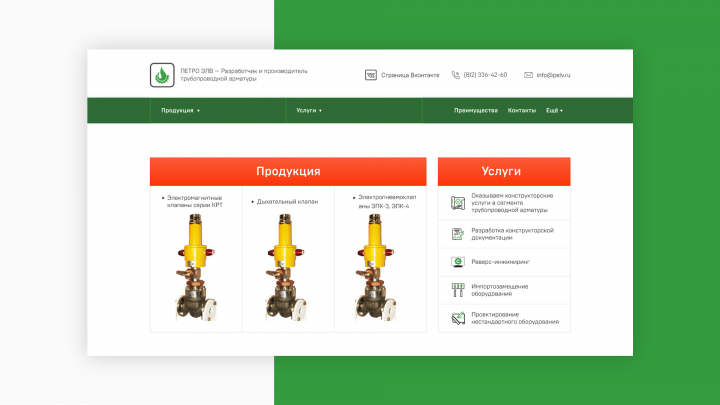The height and width of the screenshot is (405, 720).
Task: Open Проектирование нестандартного оборудования service
Action: point(515,318)
